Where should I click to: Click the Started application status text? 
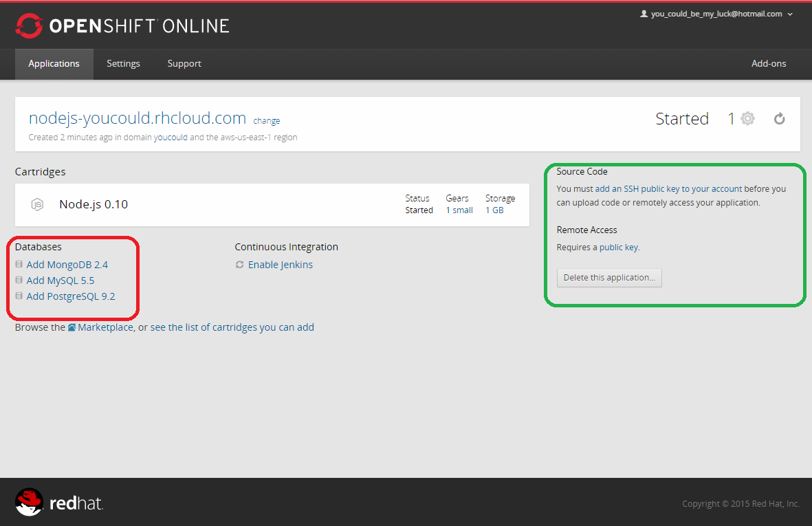point(682,118)
